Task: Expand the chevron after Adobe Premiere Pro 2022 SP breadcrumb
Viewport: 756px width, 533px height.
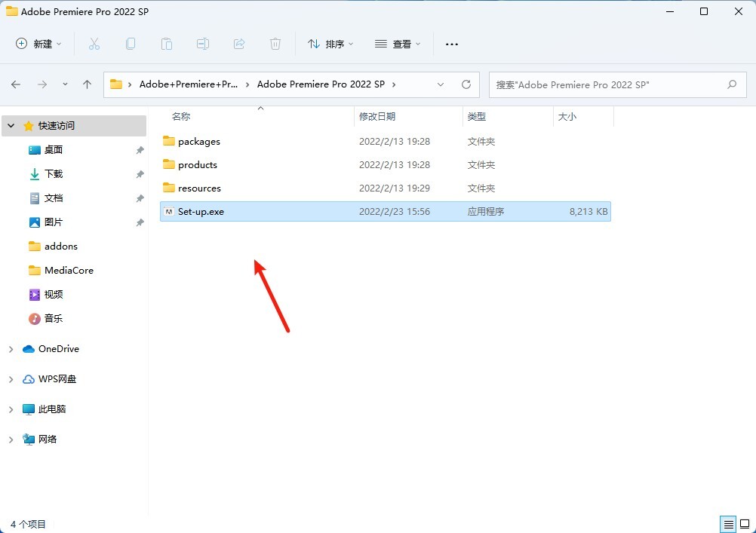Action: 394,84
